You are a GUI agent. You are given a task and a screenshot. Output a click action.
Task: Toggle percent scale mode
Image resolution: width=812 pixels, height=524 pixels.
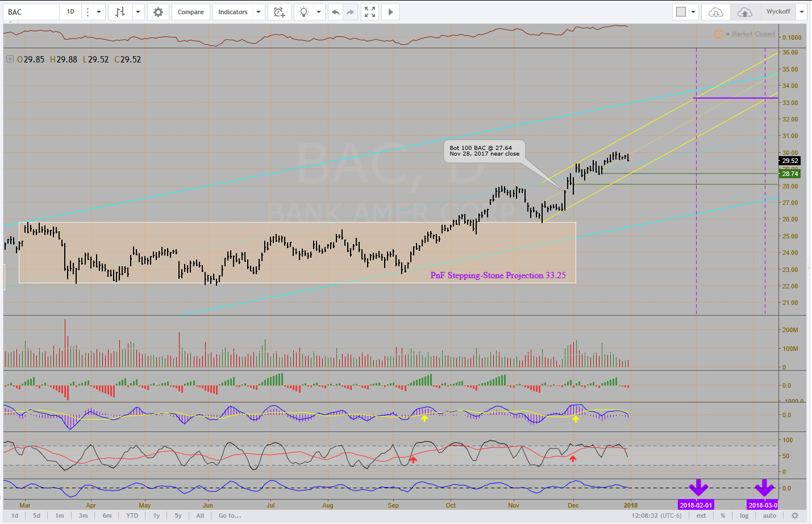tap(723, 515)
